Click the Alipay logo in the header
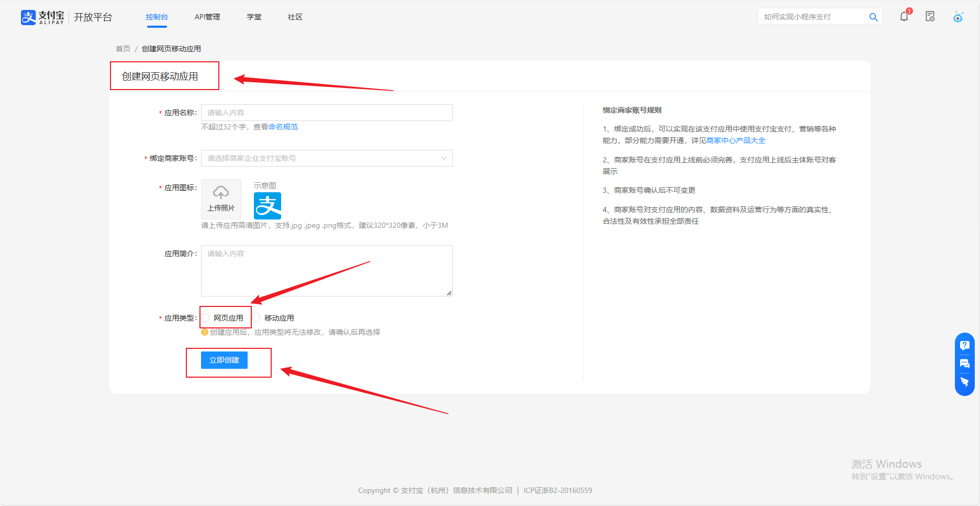This screenshot has height=506, width=980. (42, 17)
